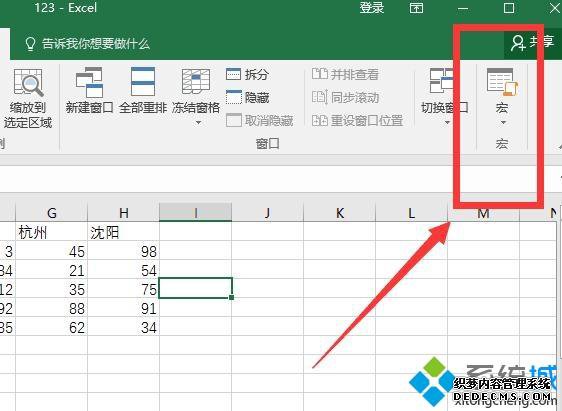
Task: Hide the window with 隐藏
Action: [x=247, y=97]
